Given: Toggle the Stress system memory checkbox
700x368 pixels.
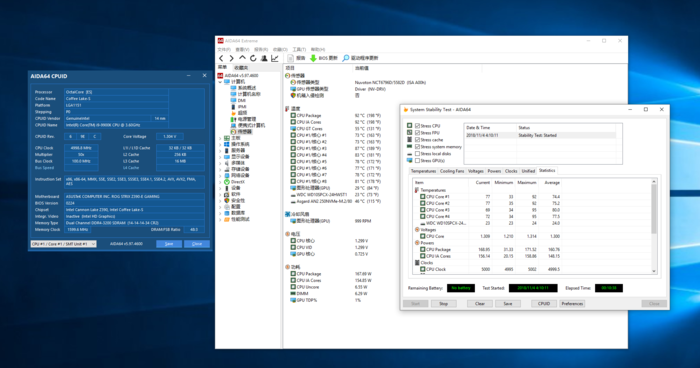Looking at the screenshot, I should point(417,146).
